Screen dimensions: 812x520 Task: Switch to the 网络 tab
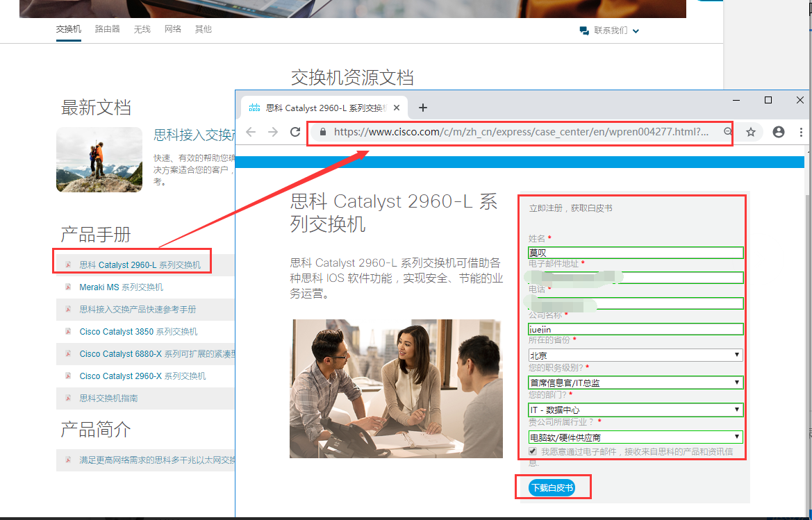click(173, 29)
